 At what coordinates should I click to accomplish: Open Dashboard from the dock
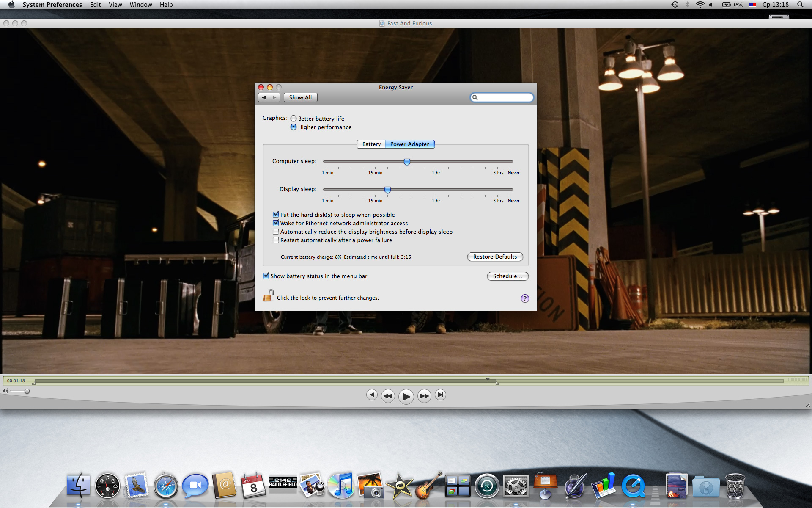pyautogui.click(x=107, y=486)
